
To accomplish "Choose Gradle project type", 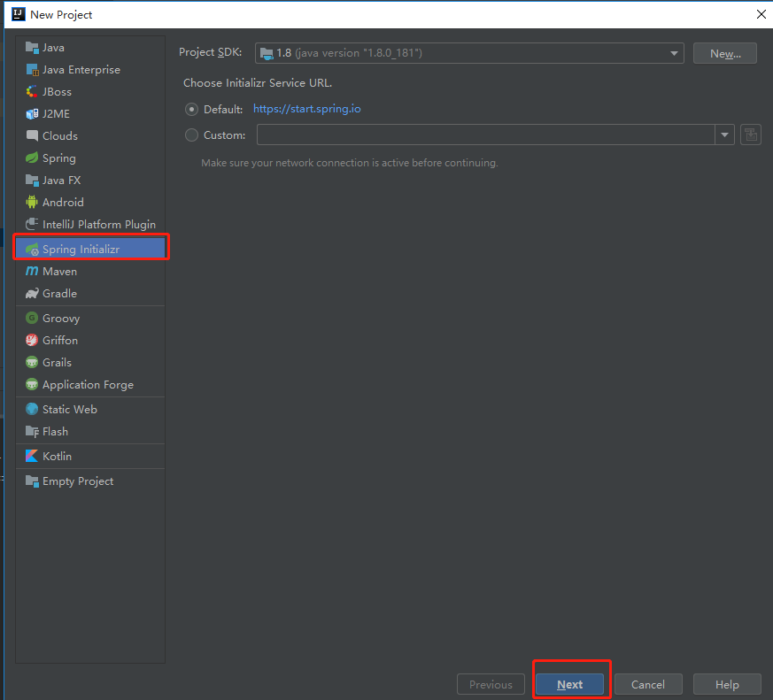I will (x=90, y=294).
